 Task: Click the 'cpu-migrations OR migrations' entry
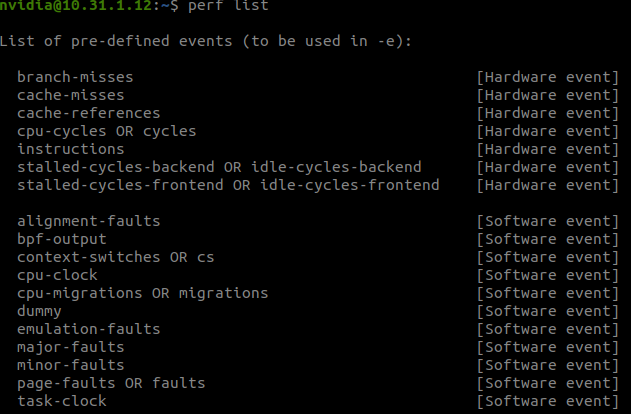point(142,293)
